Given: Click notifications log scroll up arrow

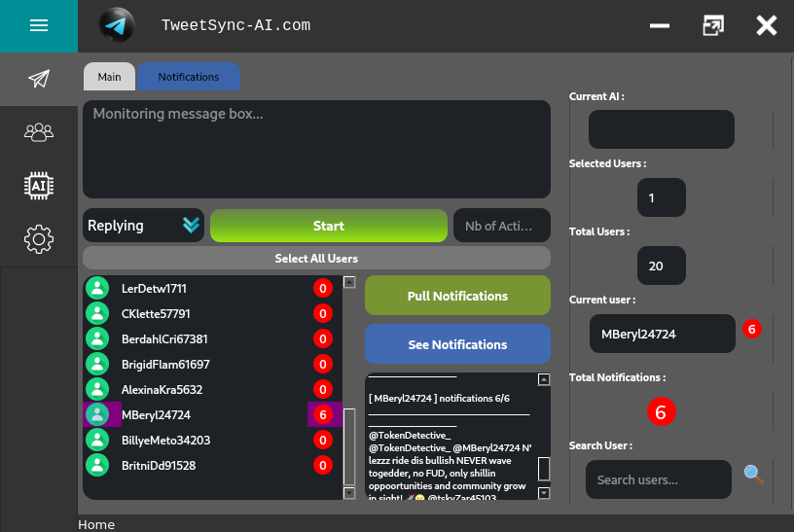Looking at the screenshot, I should (x=544, y=379).
